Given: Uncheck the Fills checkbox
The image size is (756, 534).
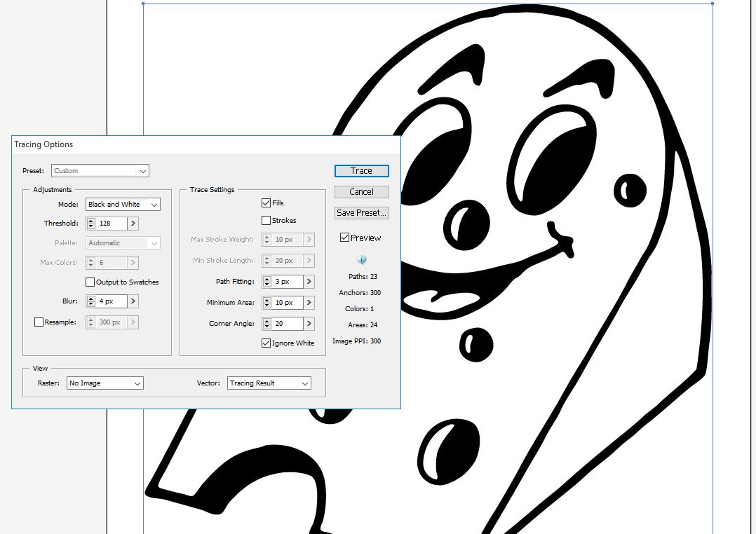Looking at the screenshot, I should coord(266,203).
